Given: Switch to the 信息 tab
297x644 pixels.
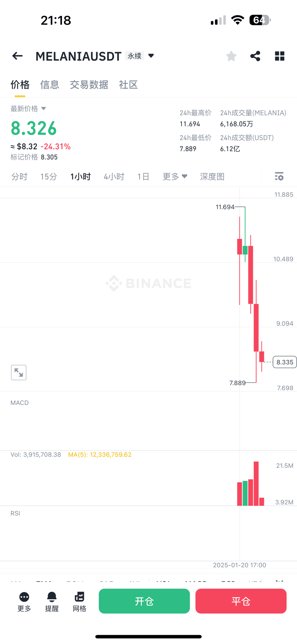Looking at the screenshot, I should [x=49, y=85].
